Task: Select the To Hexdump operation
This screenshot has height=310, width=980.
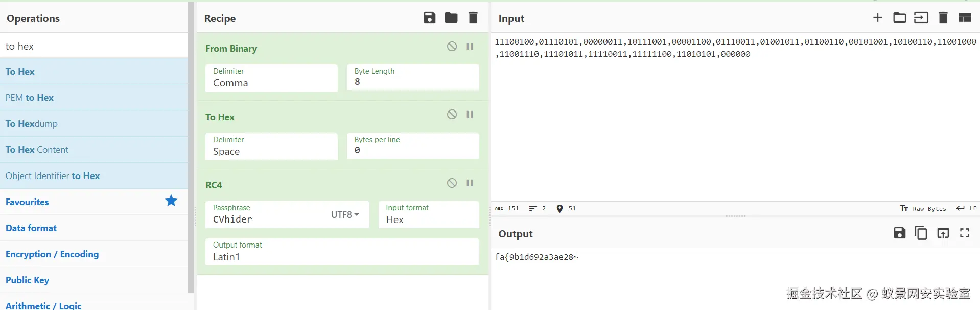Action: (32, 124)
